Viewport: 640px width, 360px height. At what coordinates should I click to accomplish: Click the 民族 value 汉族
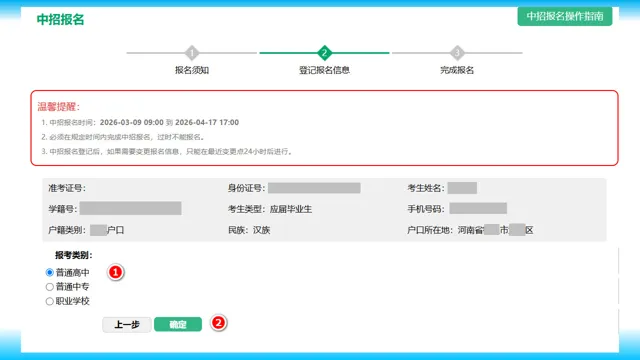[x=262, y=230]
